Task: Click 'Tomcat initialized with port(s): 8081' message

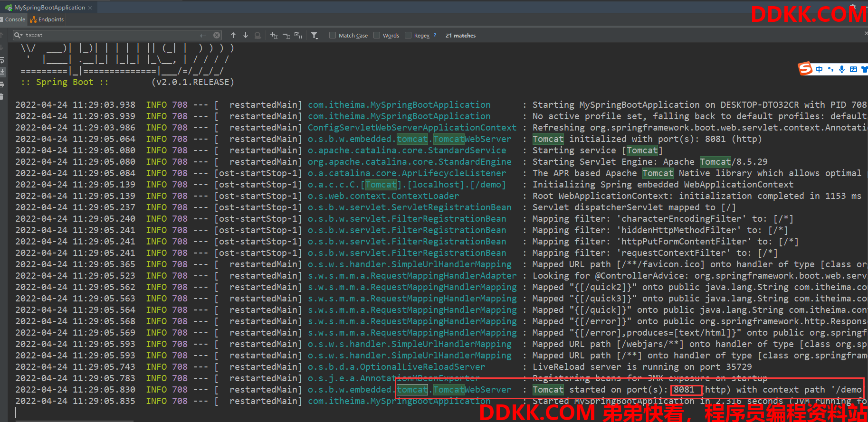Action: tap(647, 139)
